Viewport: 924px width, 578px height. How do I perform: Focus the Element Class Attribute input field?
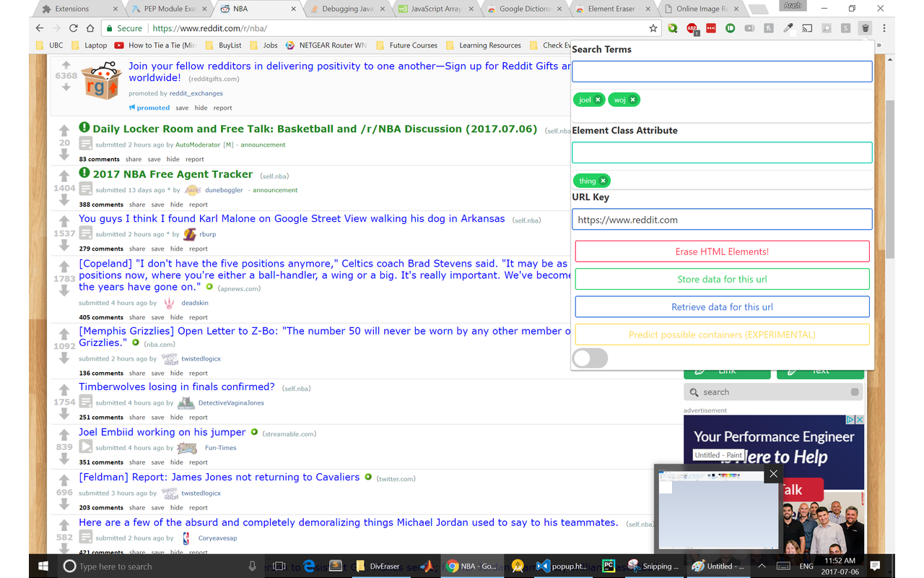pyautogui.click(x=722, y=152)
